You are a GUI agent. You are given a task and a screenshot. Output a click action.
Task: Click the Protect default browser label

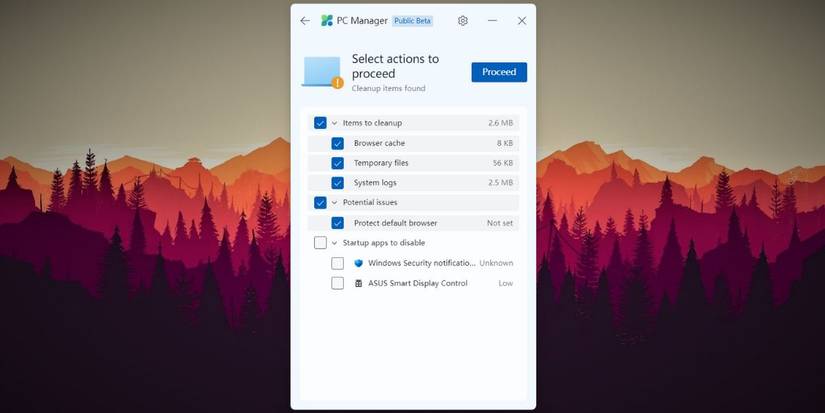click(x=395, y=223)
